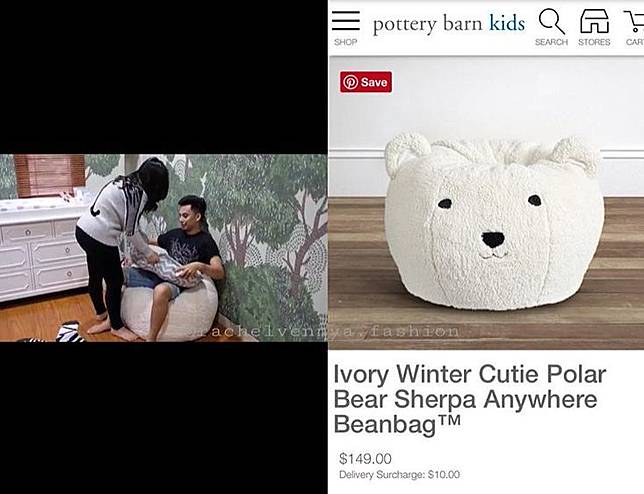
Task: Tap the polar bear beanbag product image
Action: (494, 223)
